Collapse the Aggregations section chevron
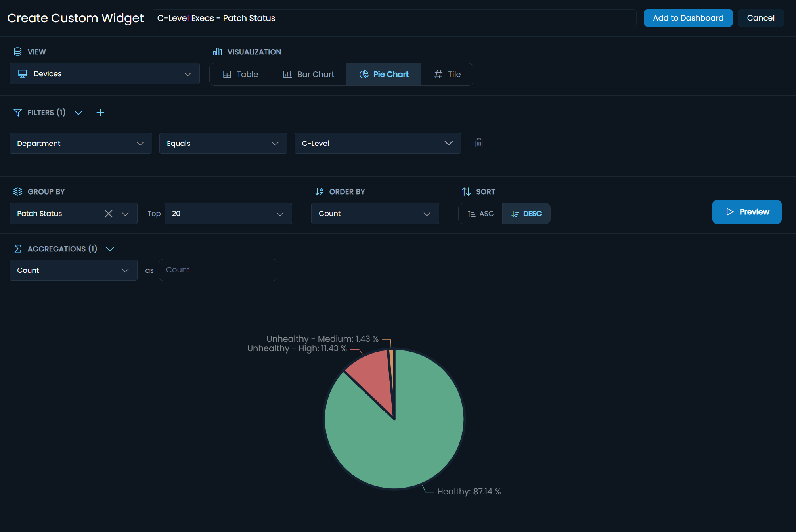 pos(110,249)
